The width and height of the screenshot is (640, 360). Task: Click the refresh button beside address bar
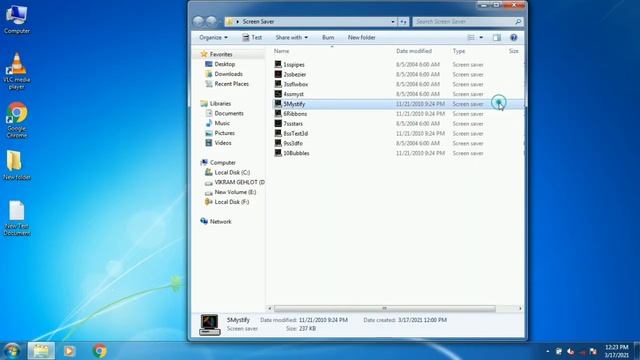[403, 22]
